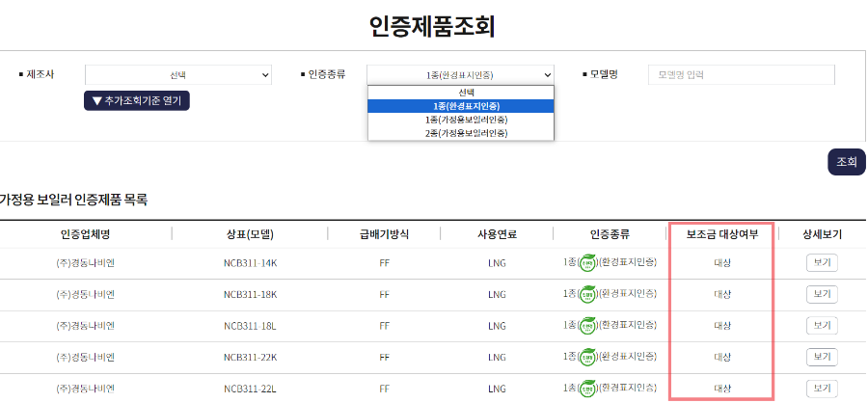Click 보기 button for NCB311-14K
Image resolution: width=868 pixels, height=403 pixels.
(x=822, y=263)
